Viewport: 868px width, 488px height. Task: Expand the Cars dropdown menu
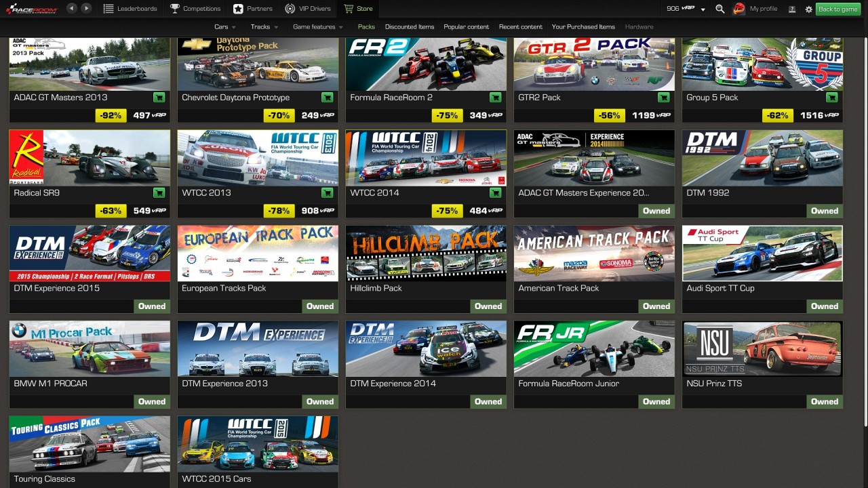(x=225, y=27)
